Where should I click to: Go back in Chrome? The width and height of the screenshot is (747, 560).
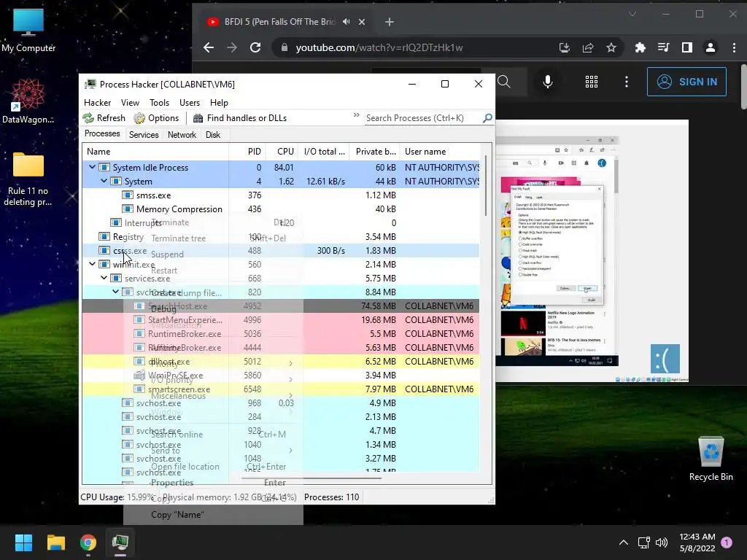(209, 47)
